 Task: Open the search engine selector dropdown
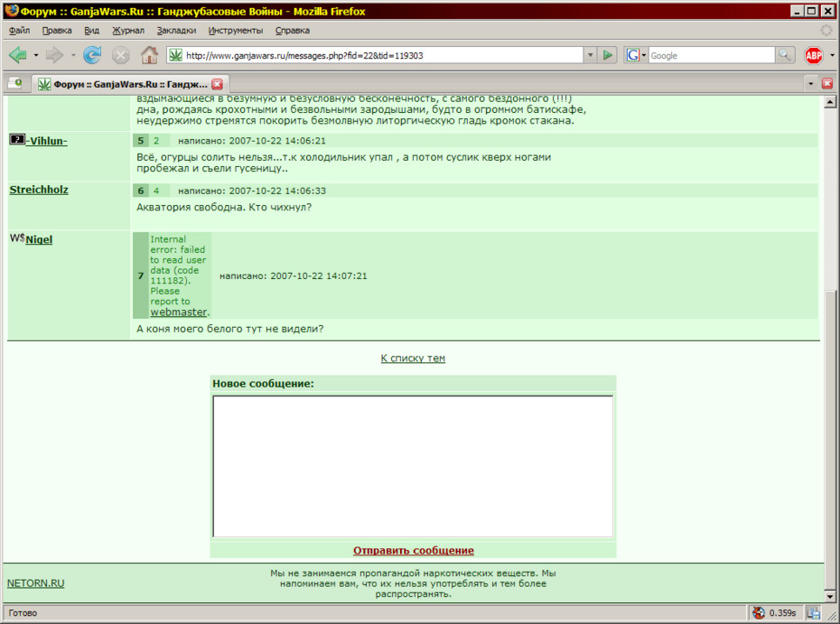644,55
